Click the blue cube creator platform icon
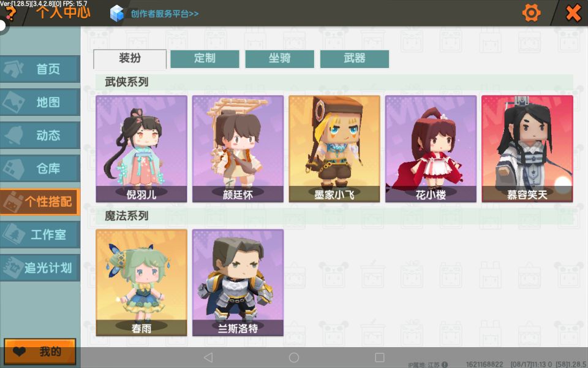The height and width of the screenshot is (368, 588). (x=117, y=13)
